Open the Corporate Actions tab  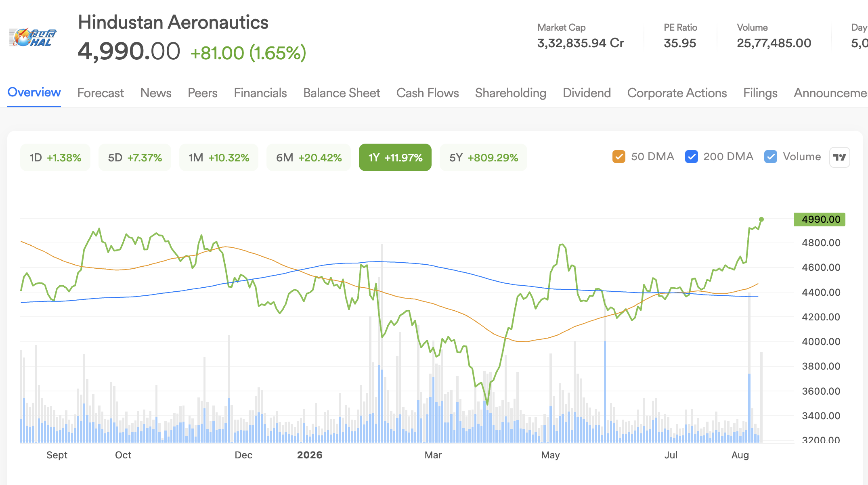click(x=677, y=93)
